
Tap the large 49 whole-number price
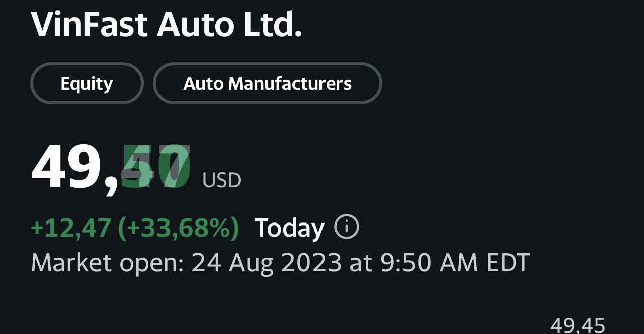click(x=68, y=168)
